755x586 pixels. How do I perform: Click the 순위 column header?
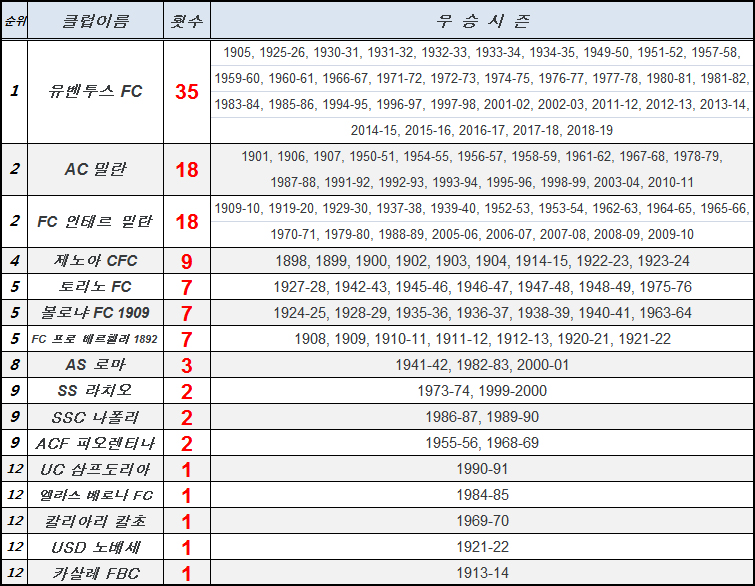coord(14,21)
